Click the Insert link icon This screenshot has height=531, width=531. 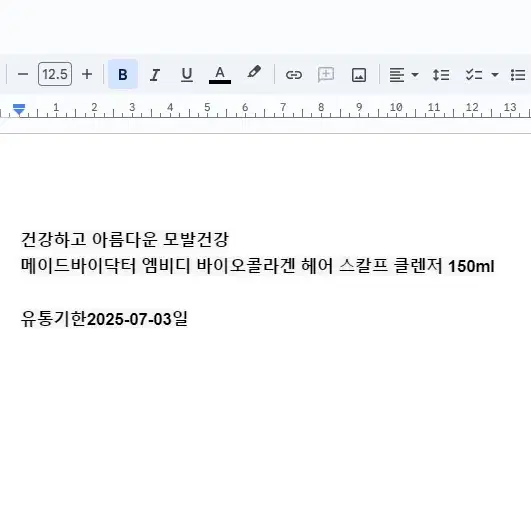coord(294,75)
